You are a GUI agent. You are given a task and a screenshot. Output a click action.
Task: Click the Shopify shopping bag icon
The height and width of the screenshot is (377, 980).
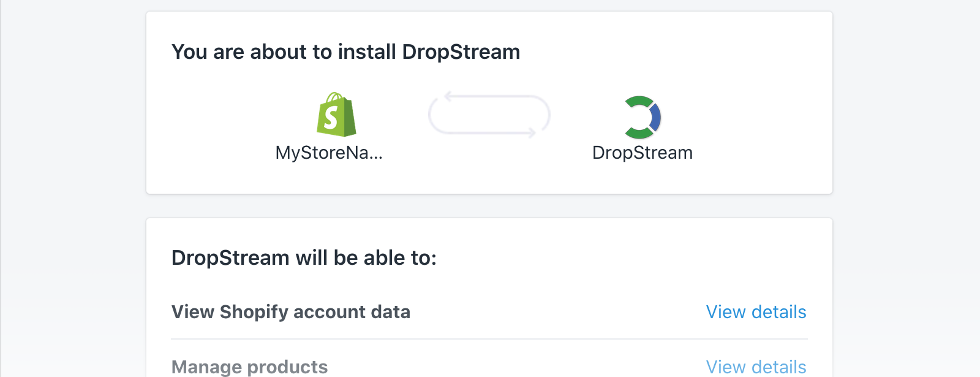[x=336, y=115]
